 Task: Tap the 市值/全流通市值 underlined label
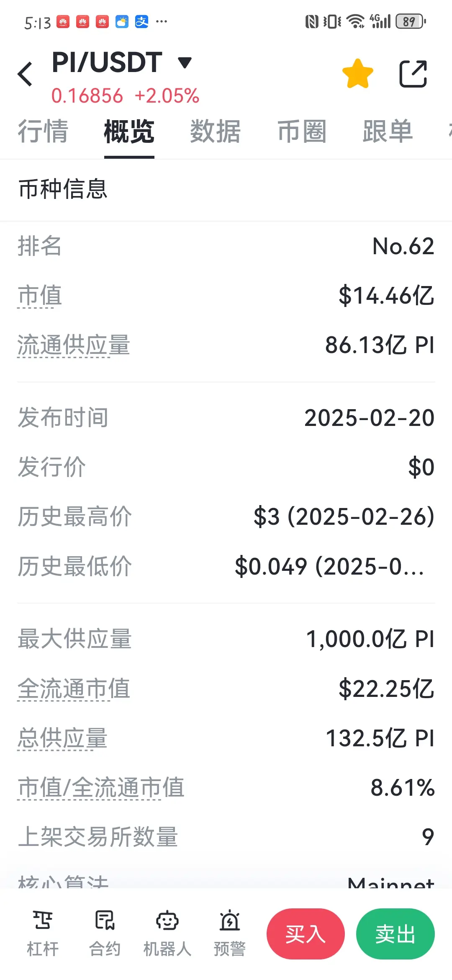[x=101, y=788]
